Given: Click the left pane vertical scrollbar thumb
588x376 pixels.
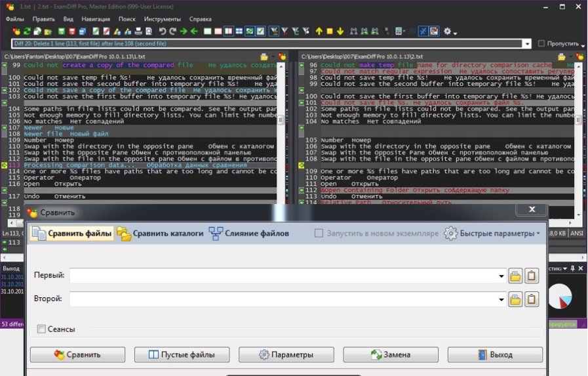Looking at the screenshot, I should [280, 120].
